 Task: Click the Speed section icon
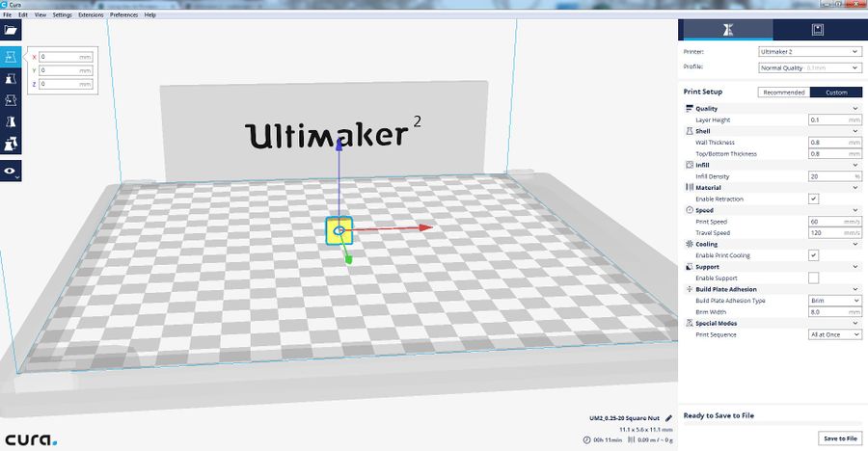(690, 210)
